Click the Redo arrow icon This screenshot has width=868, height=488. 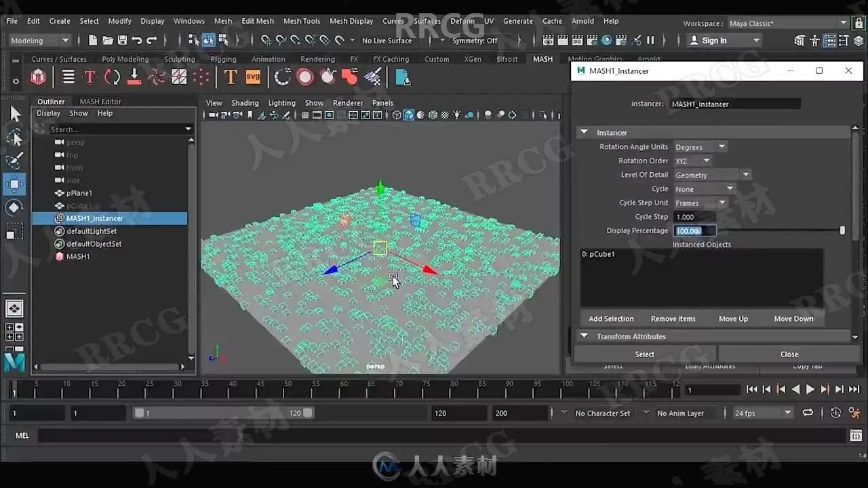(x=152, y=40)
